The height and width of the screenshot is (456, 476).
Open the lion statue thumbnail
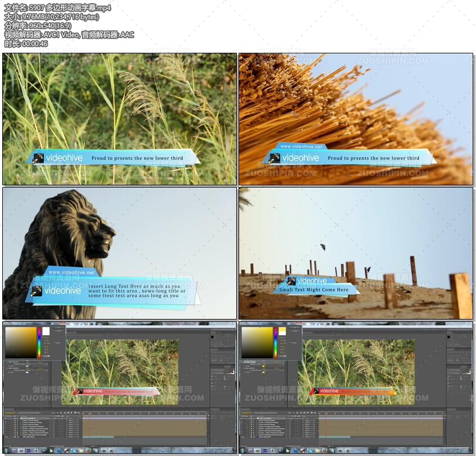120,253
